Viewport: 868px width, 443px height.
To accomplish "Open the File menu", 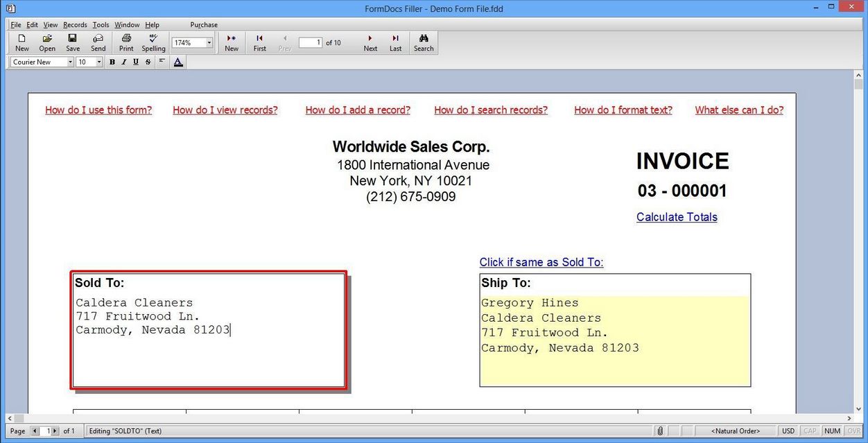I will point(16,25).
